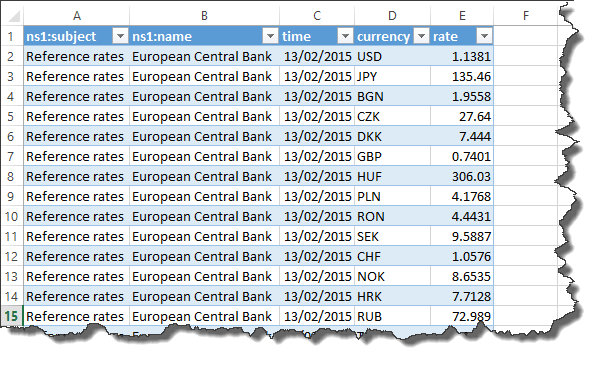600x367 pixels.
Task: Select row 2 header
Action: point(11,57)
